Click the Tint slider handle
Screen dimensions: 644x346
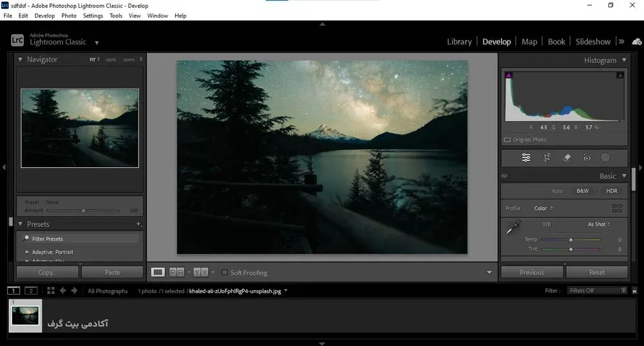pyautogui.click(x=571, y=249)
